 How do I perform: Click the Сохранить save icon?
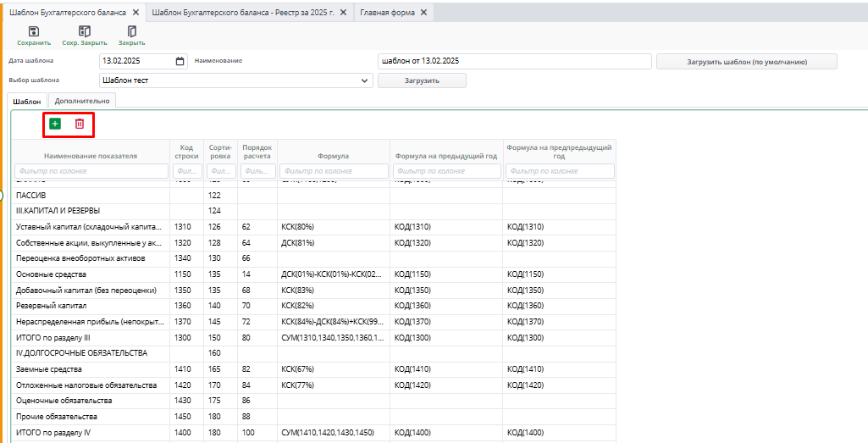(x=34, y=31)
